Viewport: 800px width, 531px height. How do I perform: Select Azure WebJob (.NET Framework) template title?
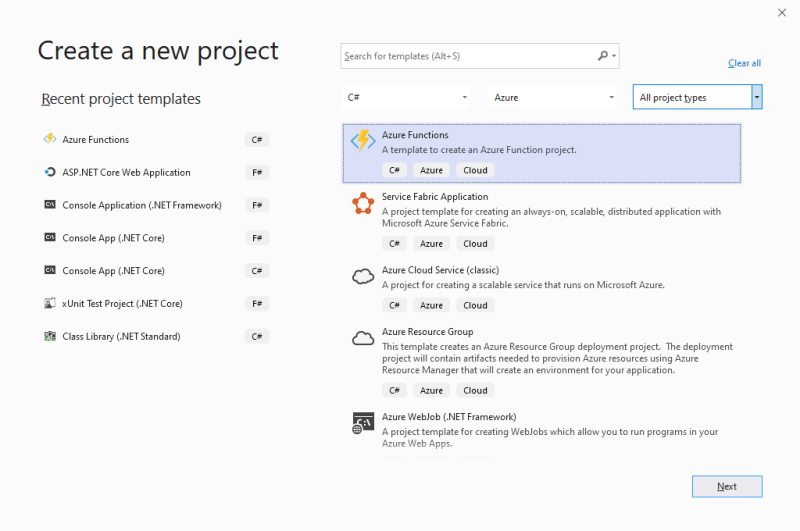(x=449, y=417)
